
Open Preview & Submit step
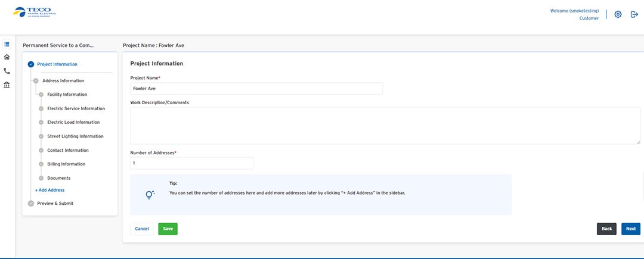[x=55, y=203]
